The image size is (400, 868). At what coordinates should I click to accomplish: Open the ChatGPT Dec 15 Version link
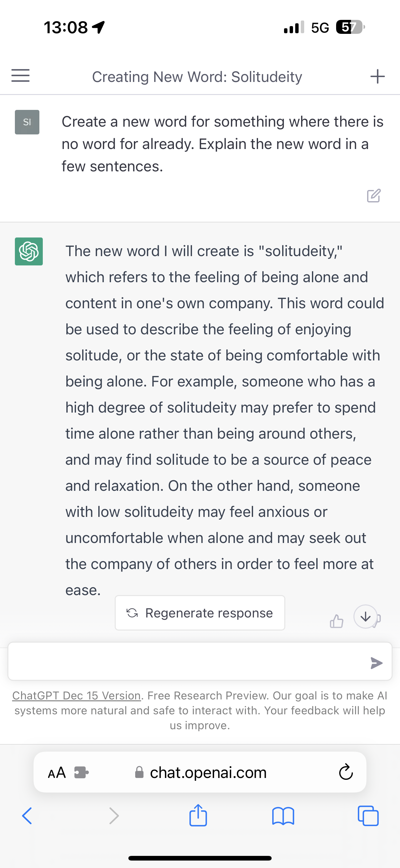[76, 695]
